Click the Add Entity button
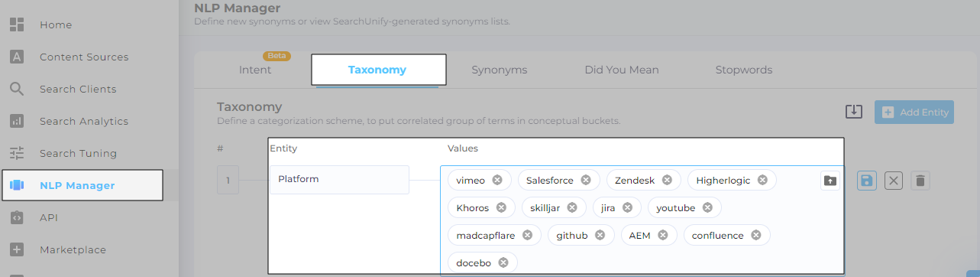Image resolution: width=980 pixels, height=277 pixels. tap(914, 112)
